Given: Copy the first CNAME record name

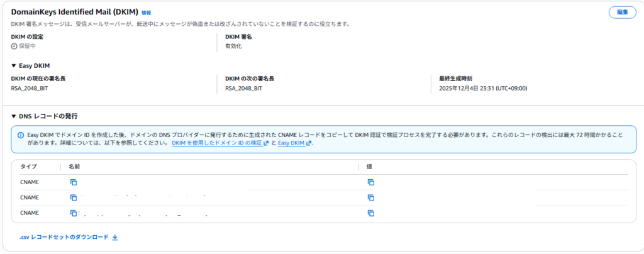Looking at the screenshot, I should tap(74, 182).
